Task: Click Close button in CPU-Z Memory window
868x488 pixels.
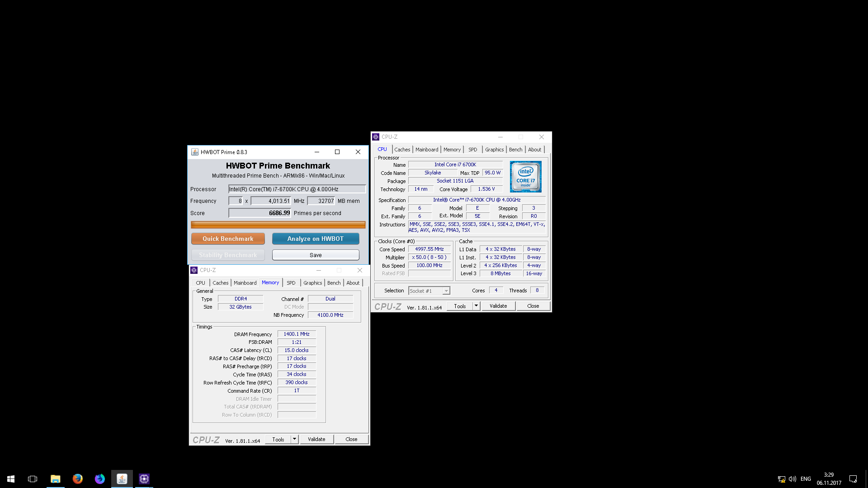Action: [x=351, y=439]
